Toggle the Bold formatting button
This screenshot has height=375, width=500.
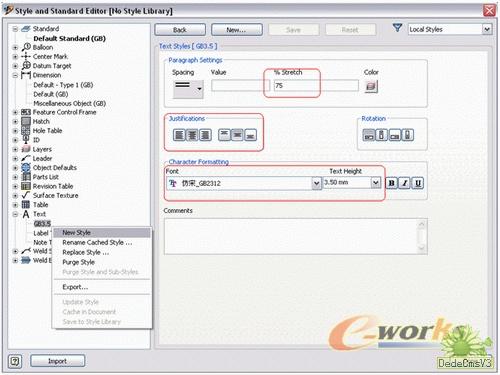coord(392,183)
